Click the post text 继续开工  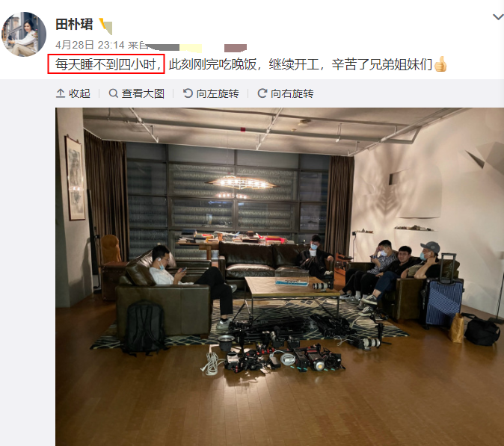coord(294,64)
